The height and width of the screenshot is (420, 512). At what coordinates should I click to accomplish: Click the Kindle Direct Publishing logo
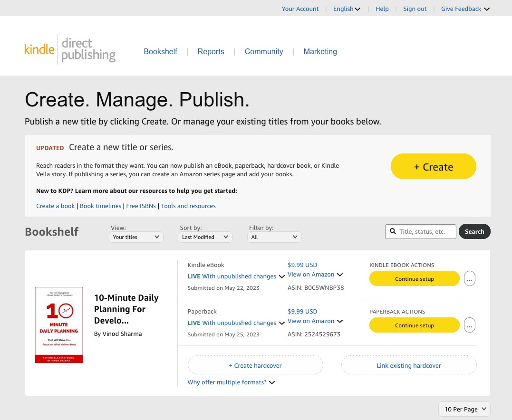(70, 49)
